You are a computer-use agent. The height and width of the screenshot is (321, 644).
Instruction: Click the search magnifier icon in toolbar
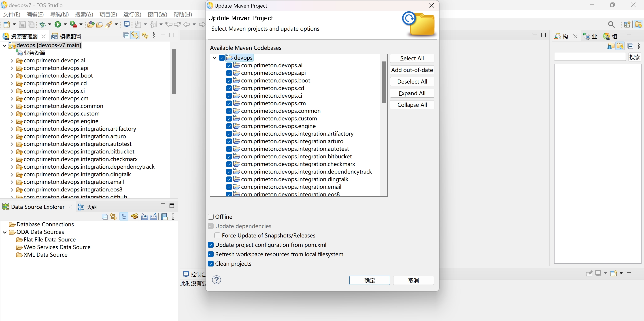click(x=611, y=24)
